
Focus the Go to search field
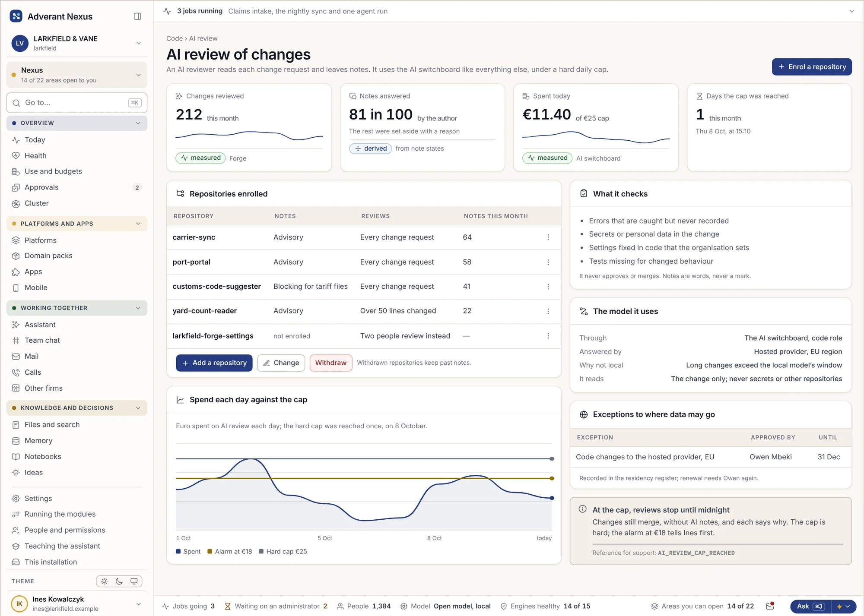click(x=77, y=103)
